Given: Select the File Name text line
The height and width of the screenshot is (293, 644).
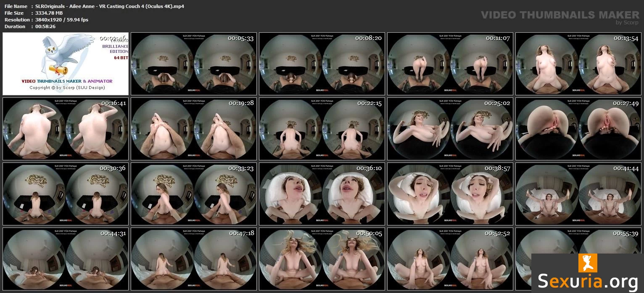Looking at the screenshot, I should 94,6.
